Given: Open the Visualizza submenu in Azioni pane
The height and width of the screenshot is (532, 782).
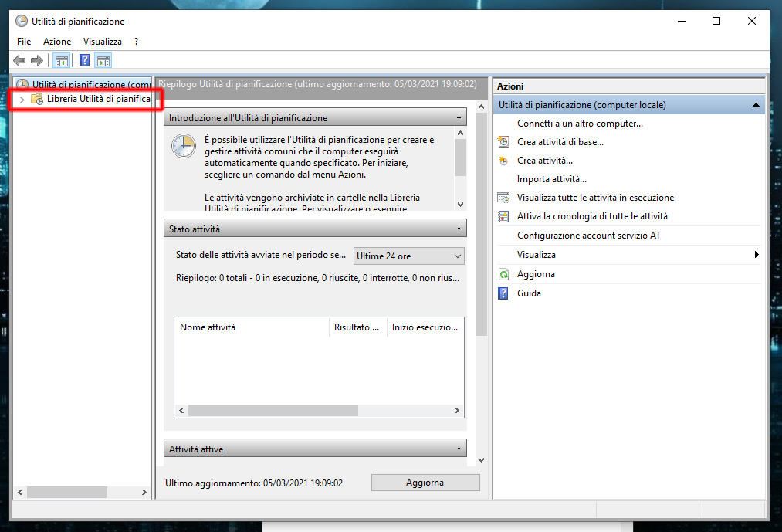Looking at the screenshot, I should click(x=536, y=255).
